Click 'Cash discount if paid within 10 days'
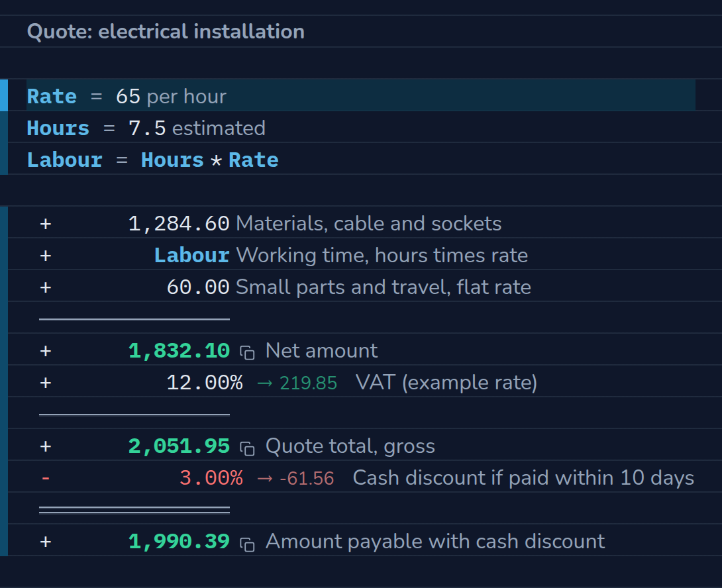The height and width of the screenshot is (588, 722). [x=523, y=478]
